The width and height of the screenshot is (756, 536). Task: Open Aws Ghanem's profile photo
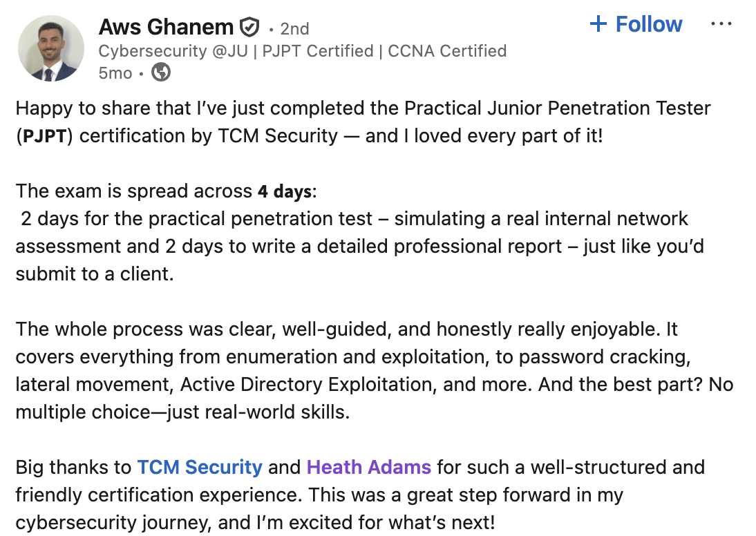(50, 49)
